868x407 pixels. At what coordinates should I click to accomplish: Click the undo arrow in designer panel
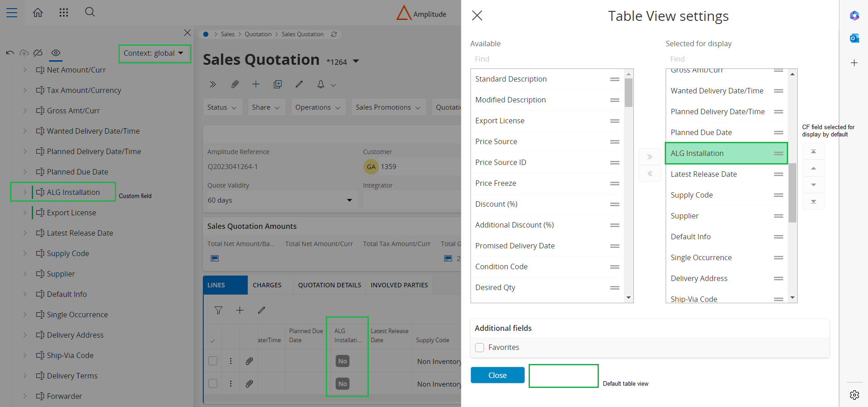click(x=10, y=53)
